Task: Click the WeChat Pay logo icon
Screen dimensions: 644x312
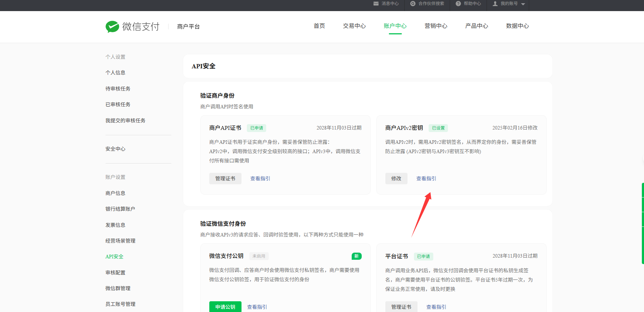Action: pos(112,26)
